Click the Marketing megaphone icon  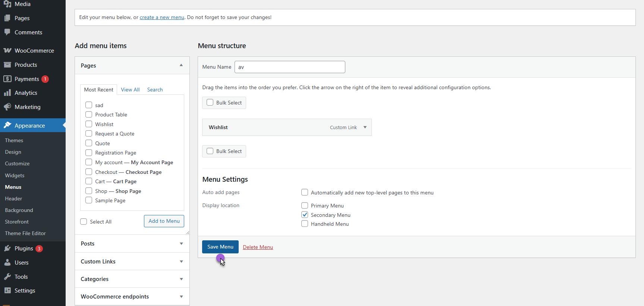[7, 107]
